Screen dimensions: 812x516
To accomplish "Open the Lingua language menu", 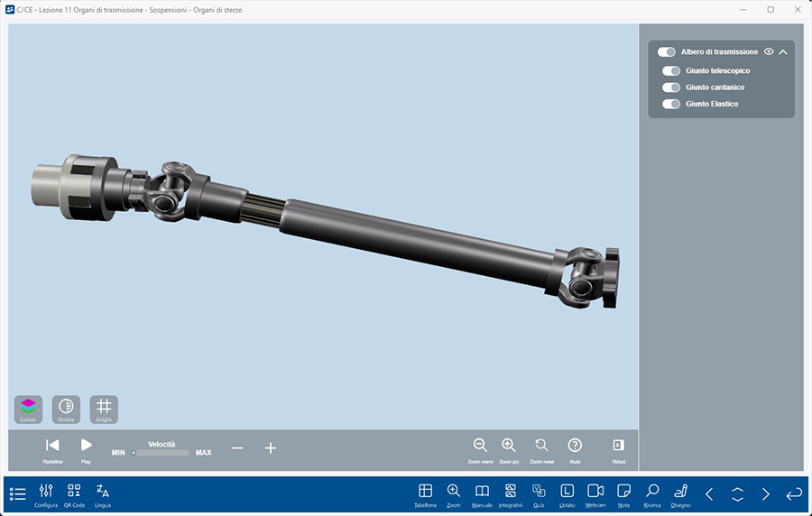I will (102, 494).
